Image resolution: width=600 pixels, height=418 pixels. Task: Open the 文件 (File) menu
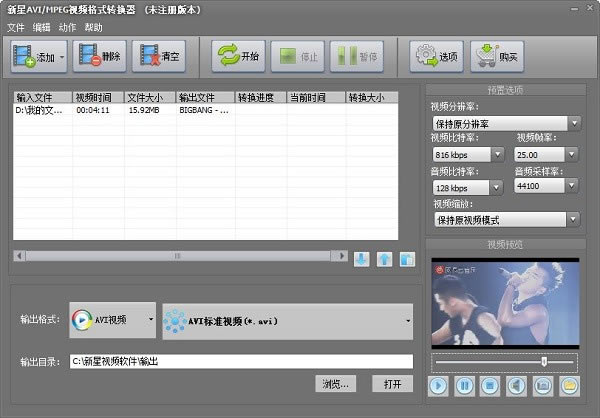[16, 27]
